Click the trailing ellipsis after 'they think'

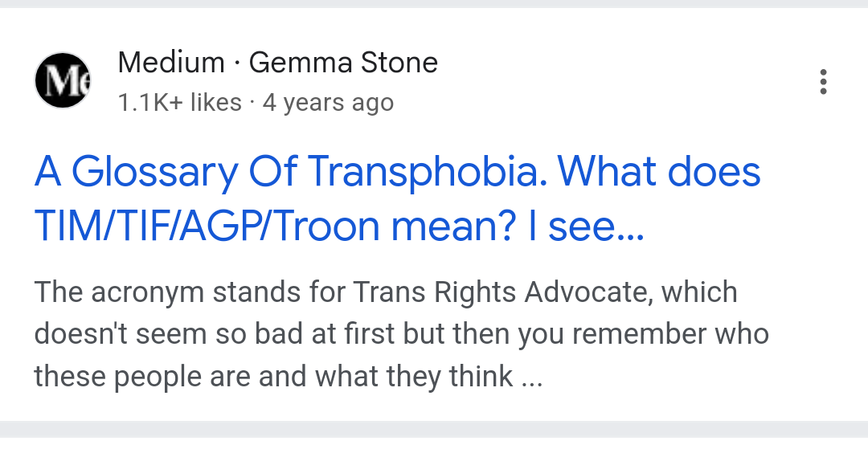(x=532, y=377)
